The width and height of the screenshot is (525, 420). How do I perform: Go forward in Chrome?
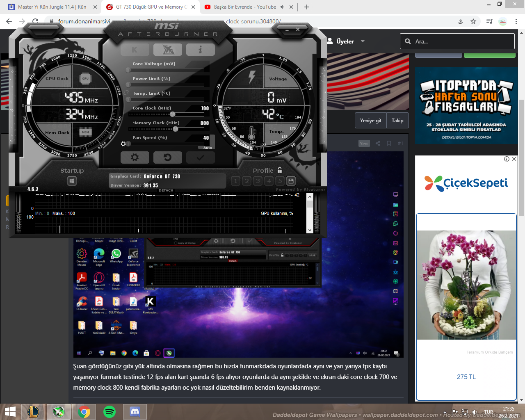22,21
